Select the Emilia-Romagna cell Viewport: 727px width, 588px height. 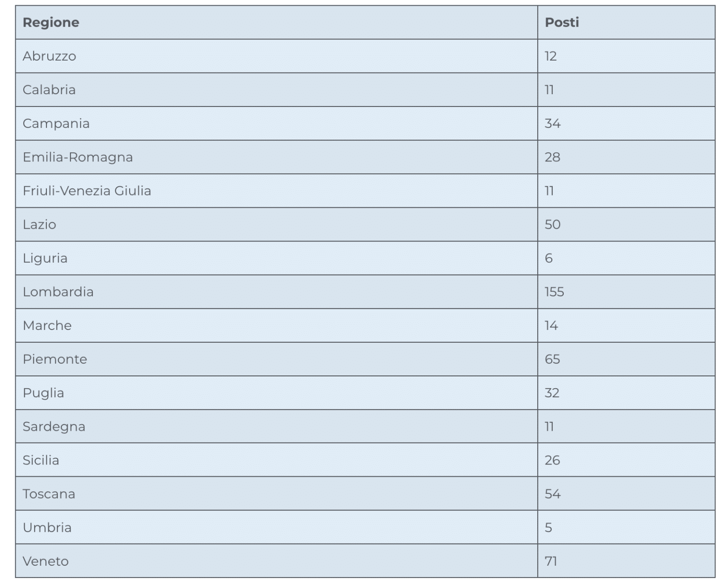pos(78,157)
